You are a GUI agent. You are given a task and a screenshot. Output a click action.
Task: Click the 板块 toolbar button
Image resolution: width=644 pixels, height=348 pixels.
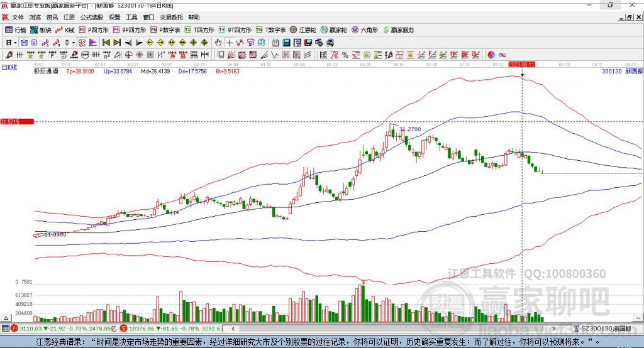click(41, 30)
